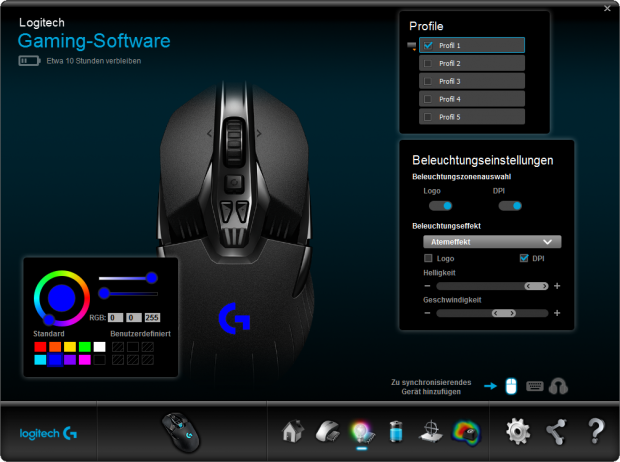
Task: Close the Logitech Gaming Software window
Action: click(607, 8)
